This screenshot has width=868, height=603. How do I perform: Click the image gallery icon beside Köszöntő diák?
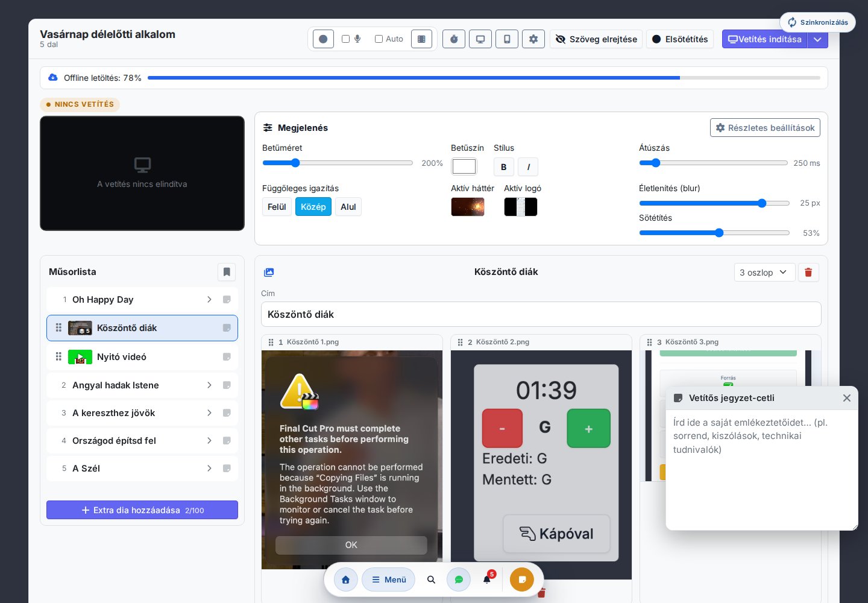tap(269, 273)
